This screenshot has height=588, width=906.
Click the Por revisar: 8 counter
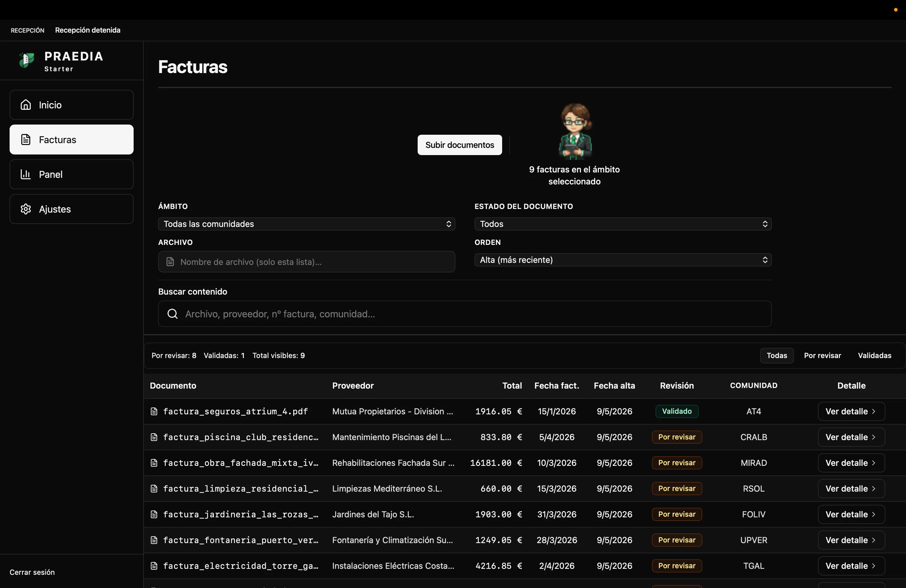coord(174,355)
